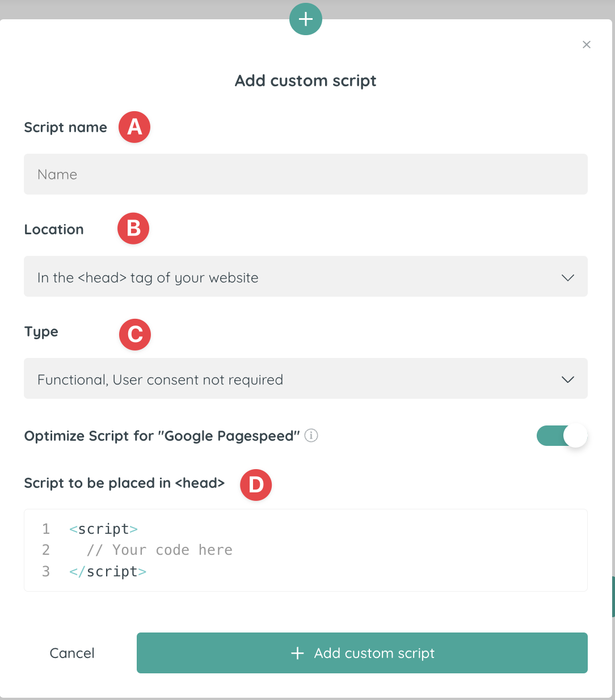
Task: Click the Location dropdown chevron arrow
Action: (568, 277)
